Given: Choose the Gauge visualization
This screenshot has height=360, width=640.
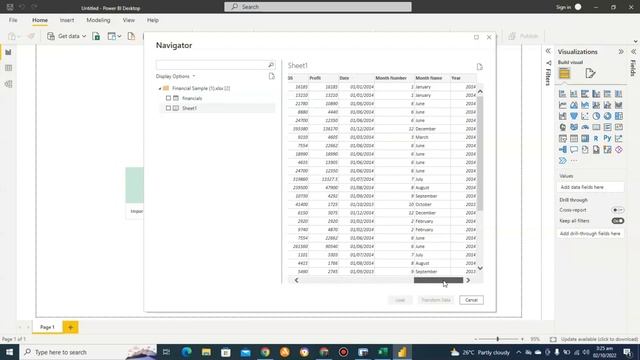Looking at the screenshot, I should coord(585,127).
